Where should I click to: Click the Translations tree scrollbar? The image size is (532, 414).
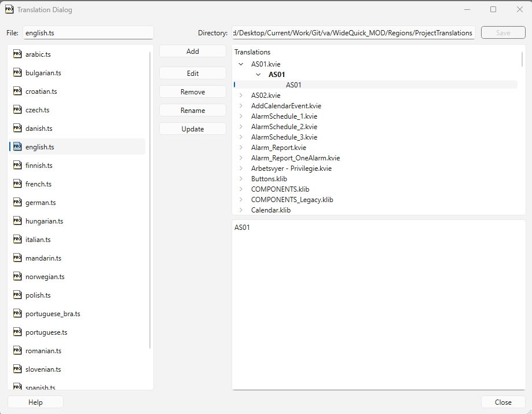pos(522,60)
